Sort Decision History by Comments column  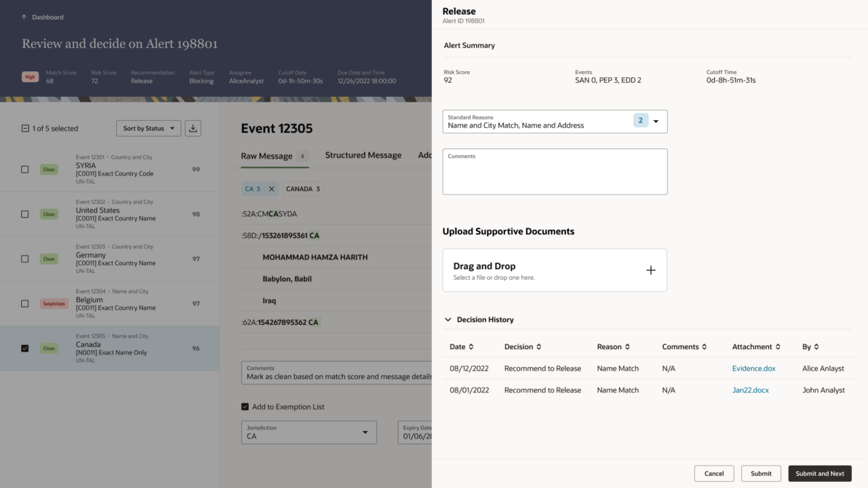pos(704,347)
